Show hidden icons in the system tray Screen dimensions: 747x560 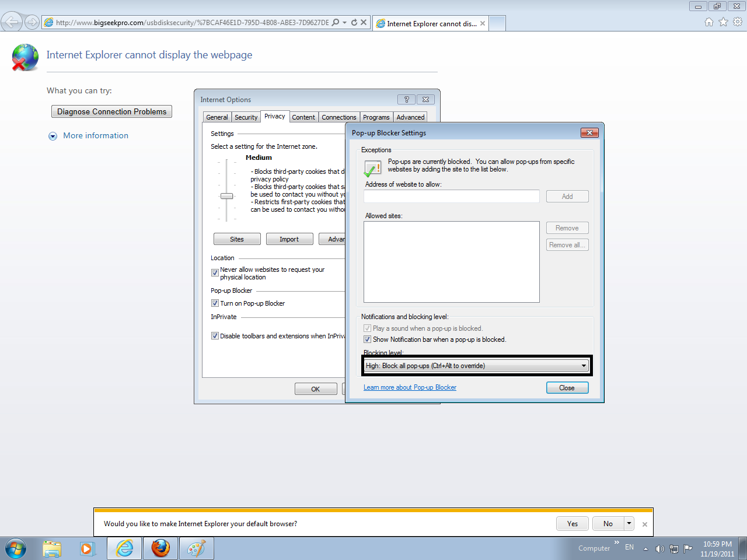point(645,549)
